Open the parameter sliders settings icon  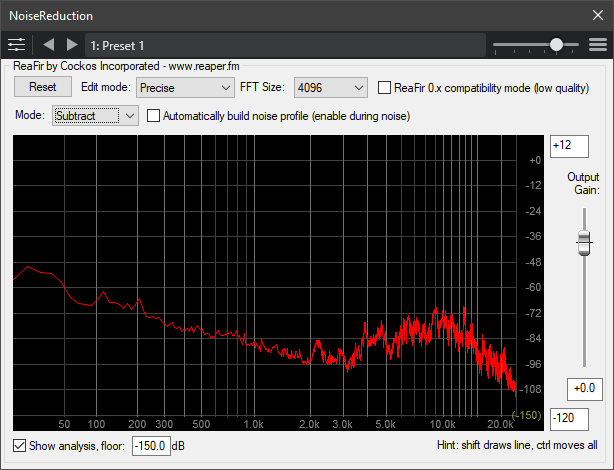tap(16, 45)
